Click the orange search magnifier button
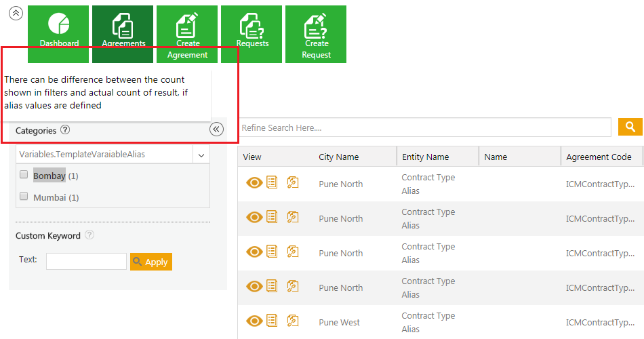The image size is (644, 339). 630,127
